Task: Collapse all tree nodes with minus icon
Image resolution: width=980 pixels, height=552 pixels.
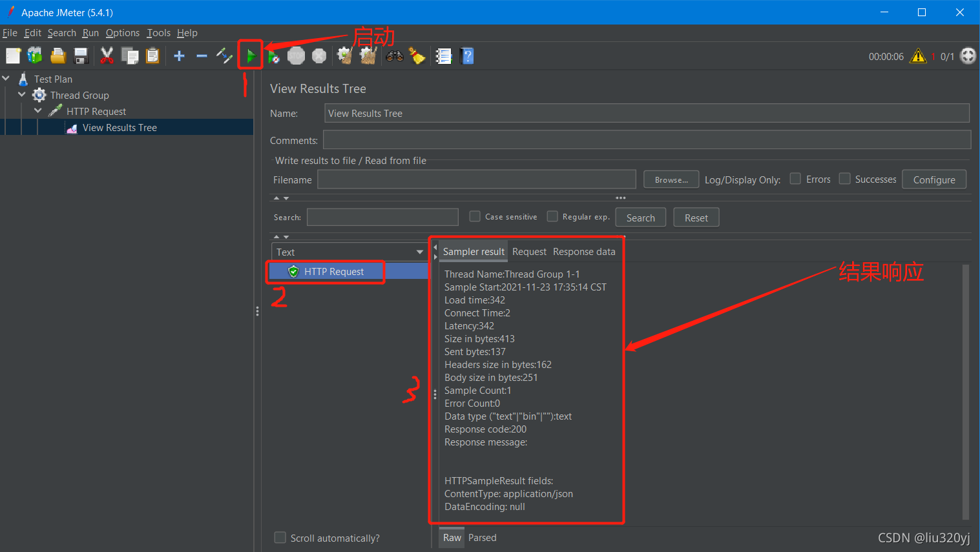Action: click(x=202, y=56)
